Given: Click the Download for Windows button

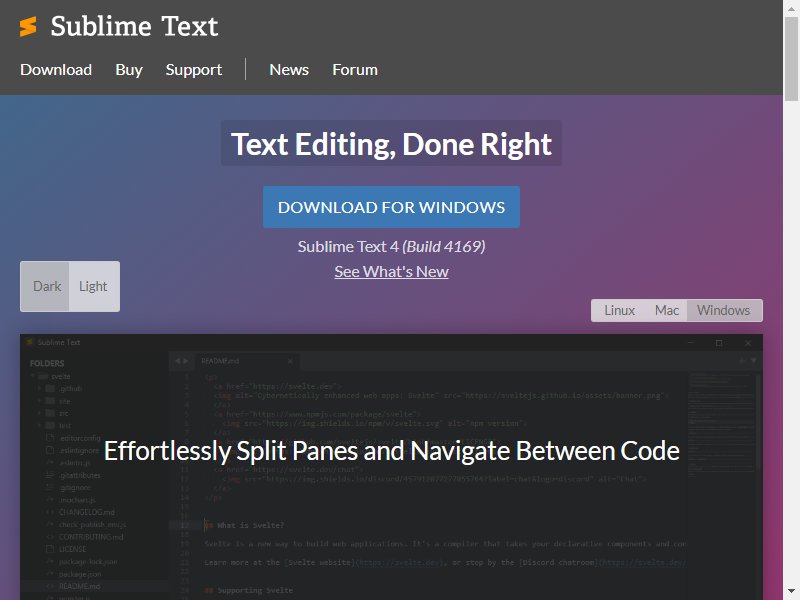Looking at the screenshot, I should pos(391,207).
